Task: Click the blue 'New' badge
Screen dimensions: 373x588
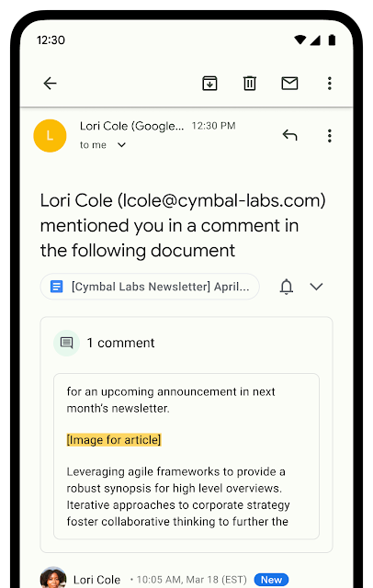Action: click(x=271, y=580)
